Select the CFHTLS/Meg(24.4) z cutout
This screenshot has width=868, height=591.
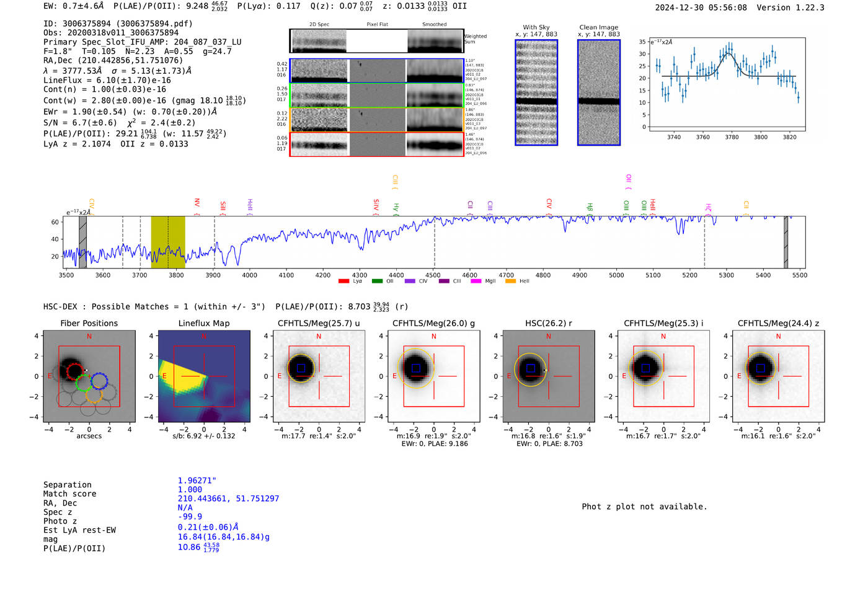coord(778,376)
